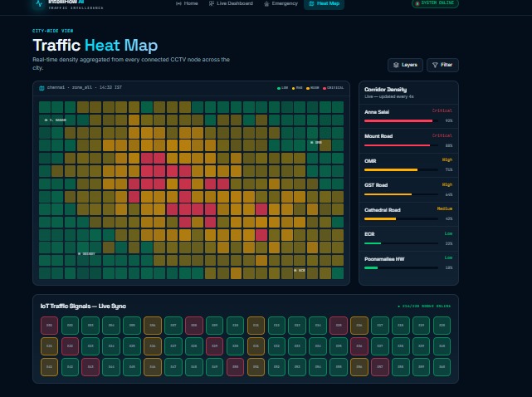Select orange signal node S41
Viewport: 532px width, 397px height.
pos(49,367)
